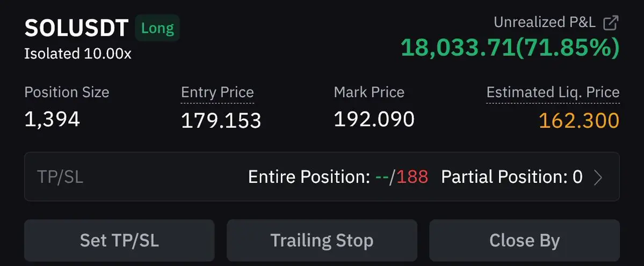Image resolution: width=644 pixels, height=266 pixels.
Task: Select the Unrealized P&L label text
Action: [x=545, y=23]
